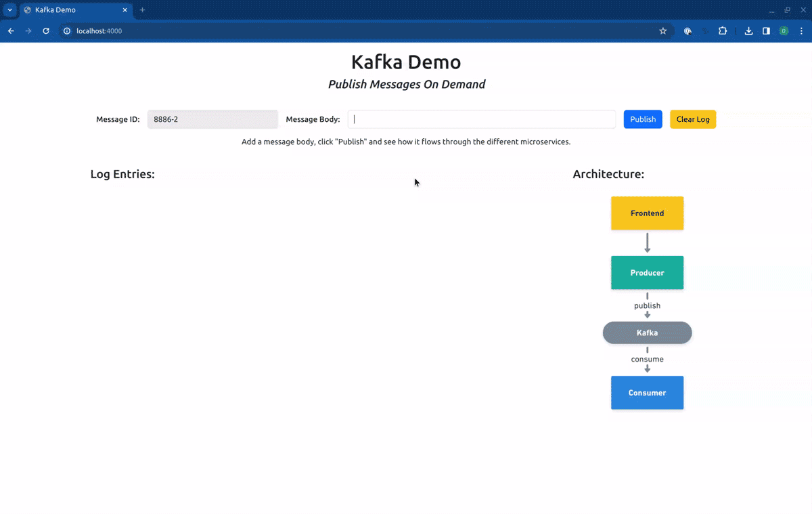812x514 pixels.
Task: Click the 'consume' arrow label
Action: 647,359
